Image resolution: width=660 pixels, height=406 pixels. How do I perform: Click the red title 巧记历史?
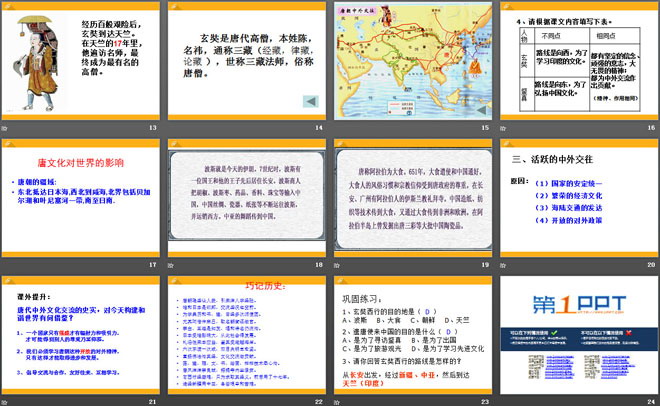(266, 286)
